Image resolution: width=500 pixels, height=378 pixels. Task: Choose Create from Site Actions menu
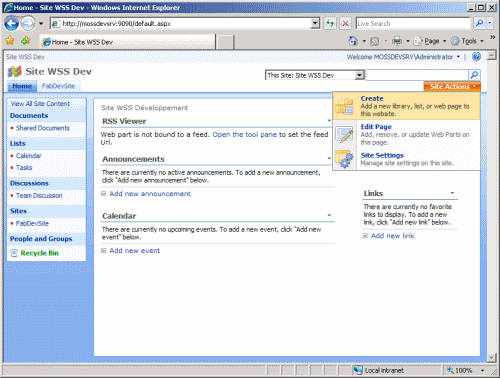tap(406, 106)
